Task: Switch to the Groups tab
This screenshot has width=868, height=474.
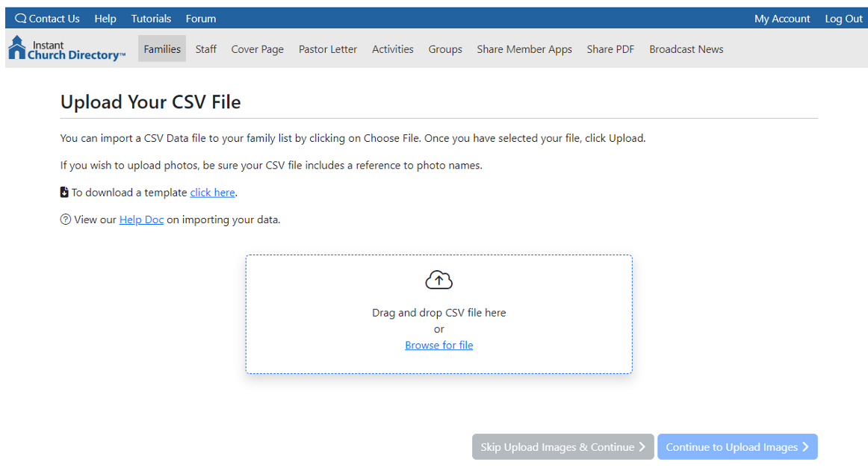Action: (x=445, y=49)
